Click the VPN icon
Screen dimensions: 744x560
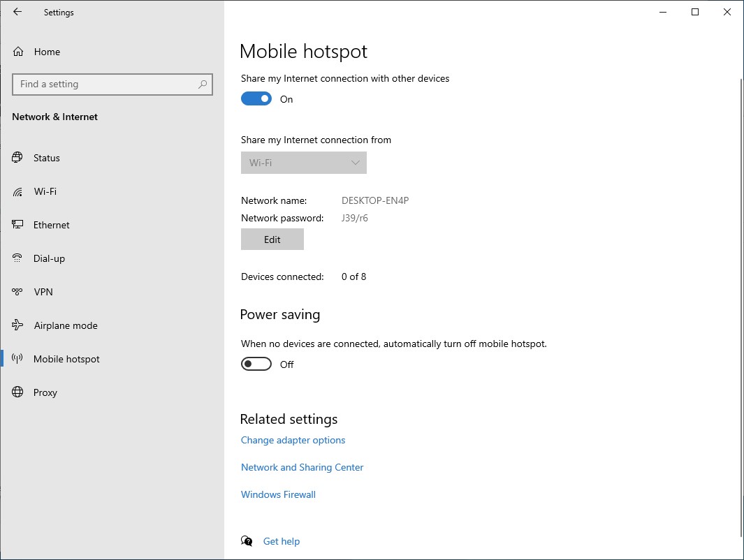tap(18, 292)
